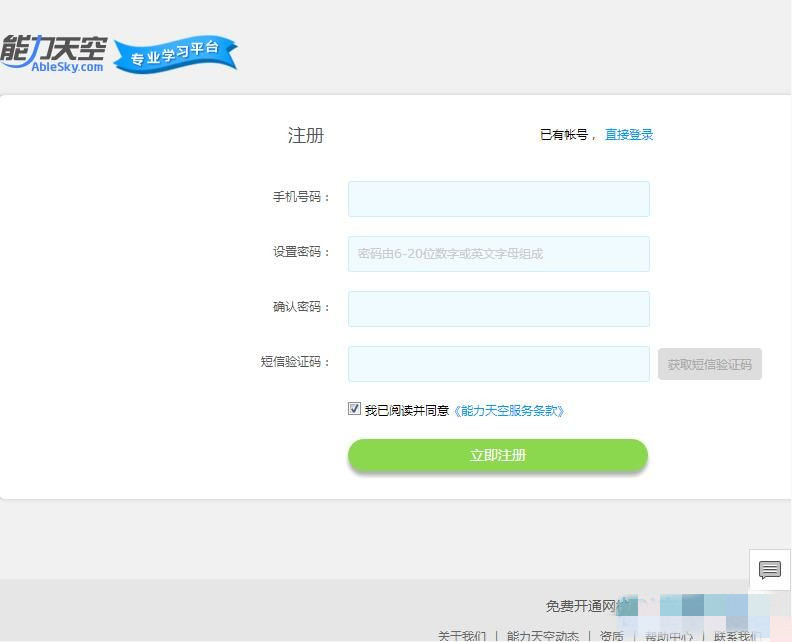Open the 直接登录 login link
This screenshot has width=792, height=642.
pos(629,135)
